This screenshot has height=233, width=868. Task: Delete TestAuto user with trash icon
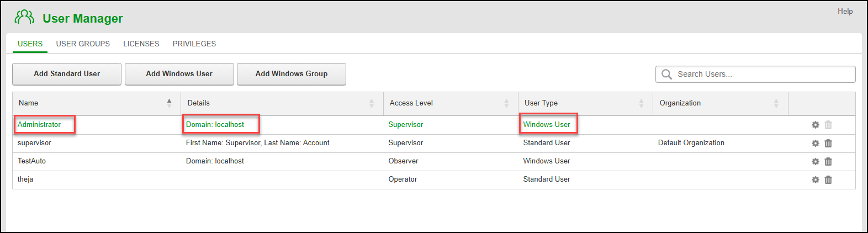(828, 161)
